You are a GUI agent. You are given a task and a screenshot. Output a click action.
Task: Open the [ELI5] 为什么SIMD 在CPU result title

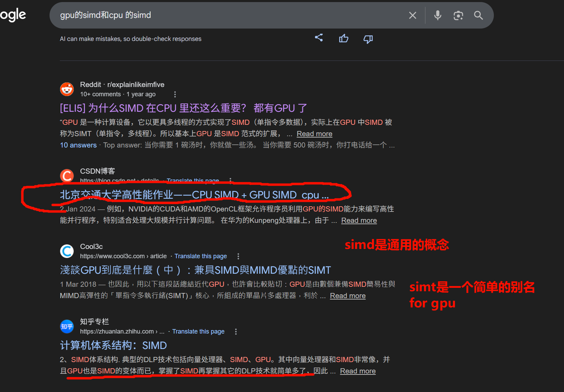pyautogui.click(x=183, y=108)
